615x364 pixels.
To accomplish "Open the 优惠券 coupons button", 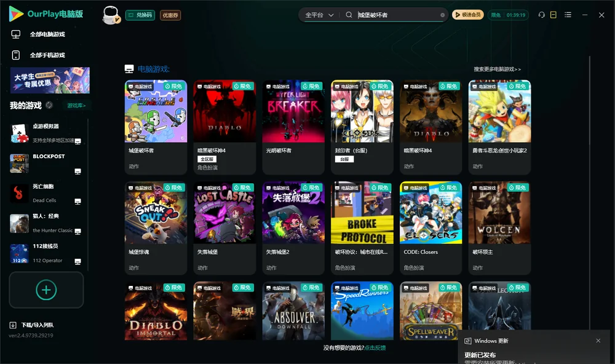I will click(170, 15).
